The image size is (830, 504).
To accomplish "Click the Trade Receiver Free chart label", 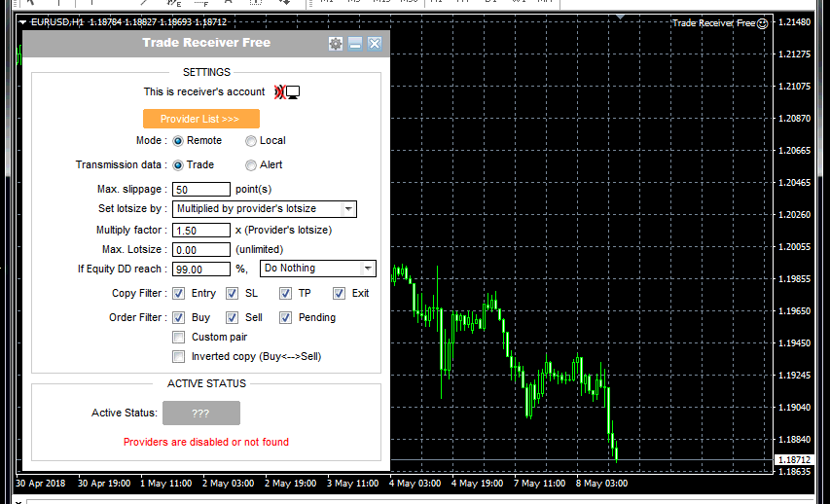I will coord(713,23).
